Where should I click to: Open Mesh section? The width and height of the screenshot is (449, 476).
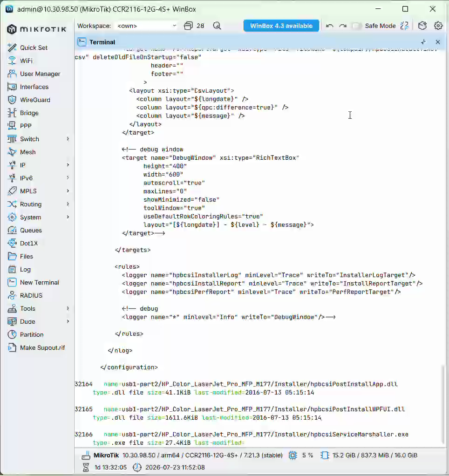pyautogui.click(x=27, y=152)
